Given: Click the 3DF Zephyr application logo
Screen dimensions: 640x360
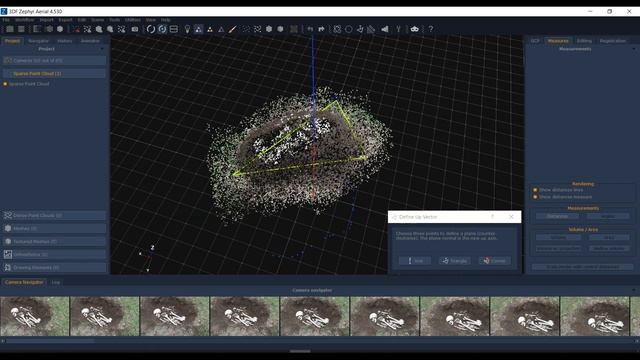Looking at the screenshot, I should 4,11.
